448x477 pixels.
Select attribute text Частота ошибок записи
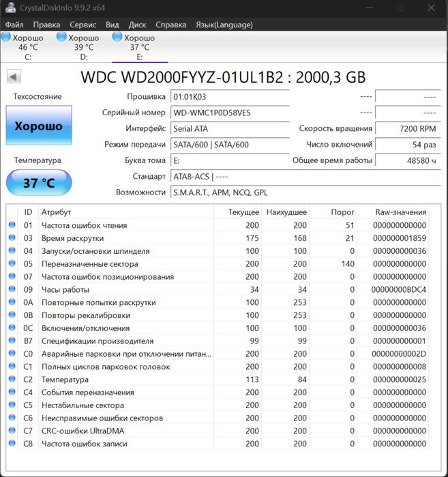point(84,444)
